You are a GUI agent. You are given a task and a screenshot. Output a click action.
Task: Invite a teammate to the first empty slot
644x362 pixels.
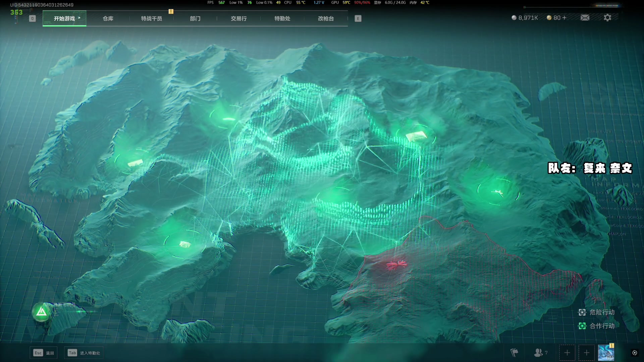point(567,353)
